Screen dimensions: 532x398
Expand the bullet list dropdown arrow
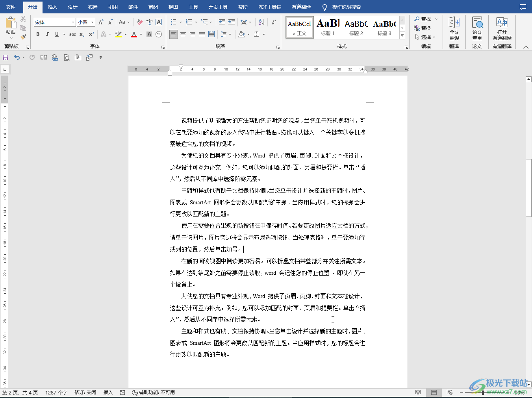click(181, 22)
